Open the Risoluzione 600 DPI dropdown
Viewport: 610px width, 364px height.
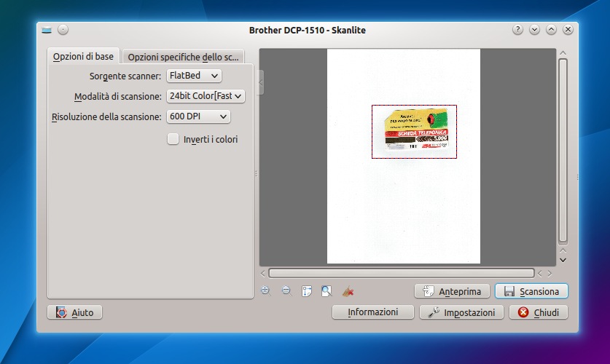pyautogui.click(x=198, y=116)
